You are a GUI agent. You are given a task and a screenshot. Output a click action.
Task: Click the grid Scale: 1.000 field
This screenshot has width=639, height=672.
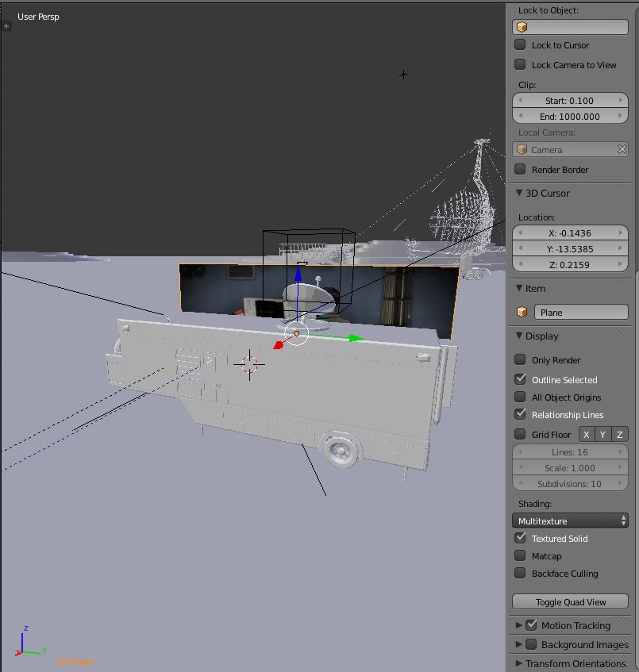[570, 467]
